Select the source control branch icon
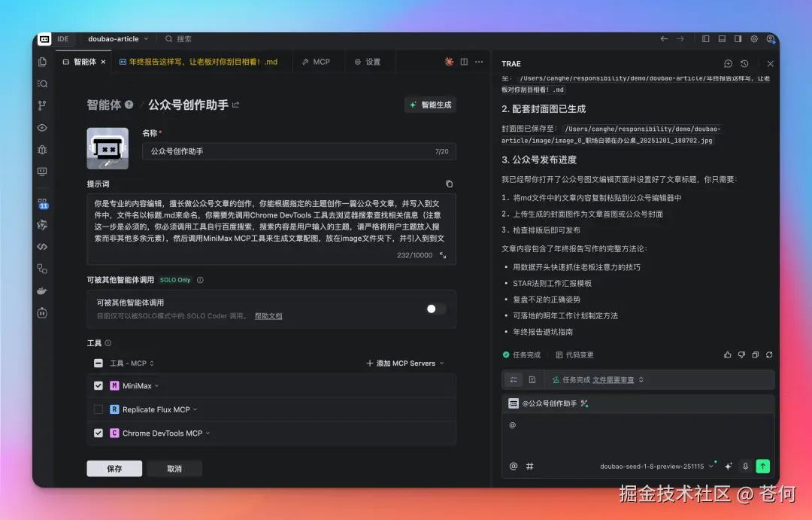 pos(41,105)
